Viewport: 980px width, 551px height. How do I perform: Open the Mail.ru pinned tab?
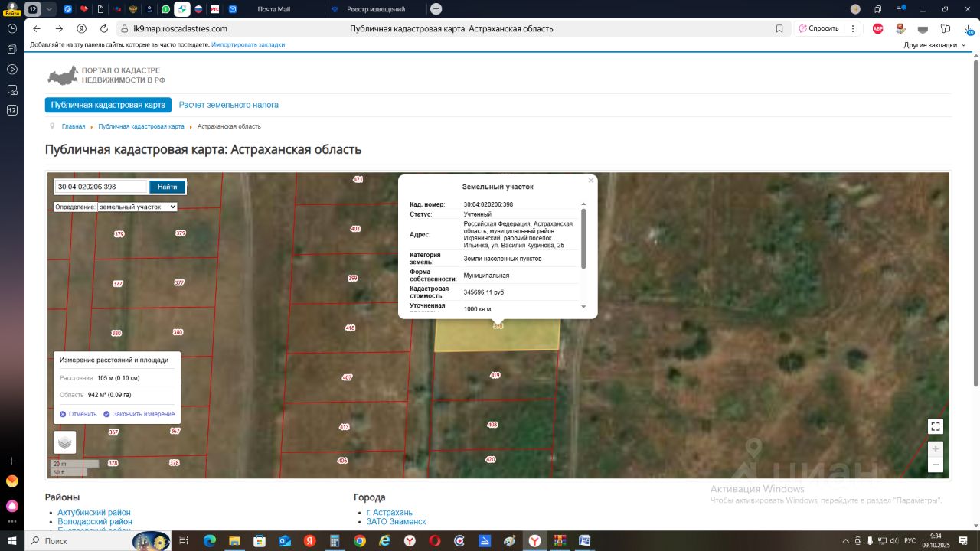pyautogui.click(x=67, y=9)
